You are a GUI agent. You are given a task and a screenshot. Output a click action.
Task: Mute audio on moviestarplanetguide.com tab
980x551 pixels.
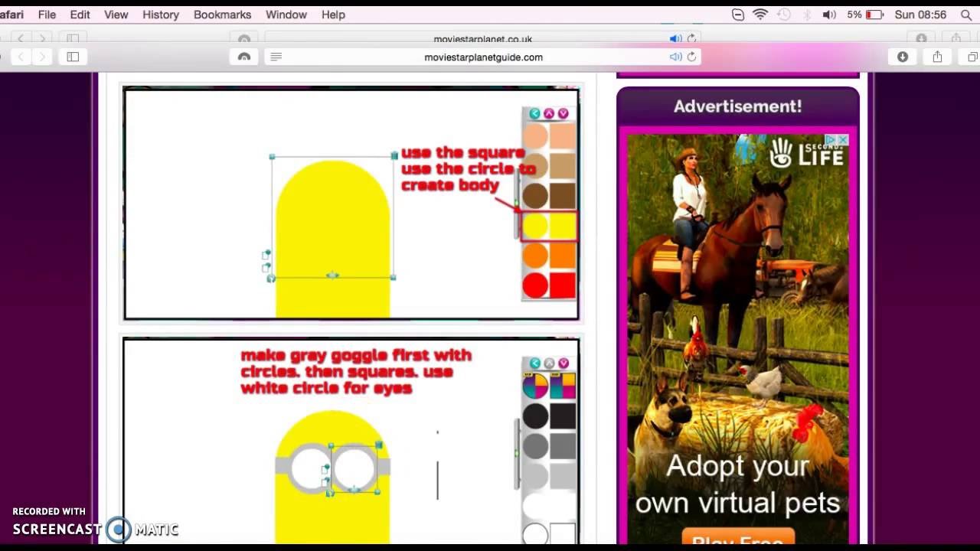(676, 57)
